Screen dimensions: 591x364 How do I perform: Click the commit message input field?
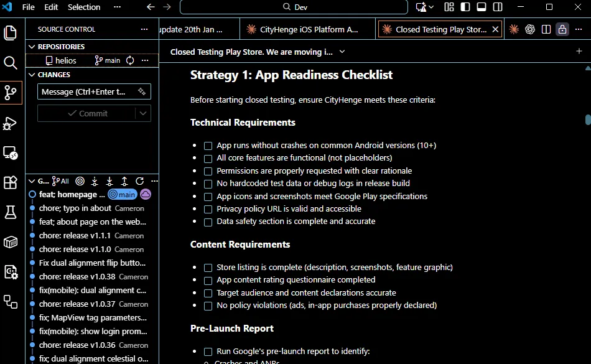94,91
